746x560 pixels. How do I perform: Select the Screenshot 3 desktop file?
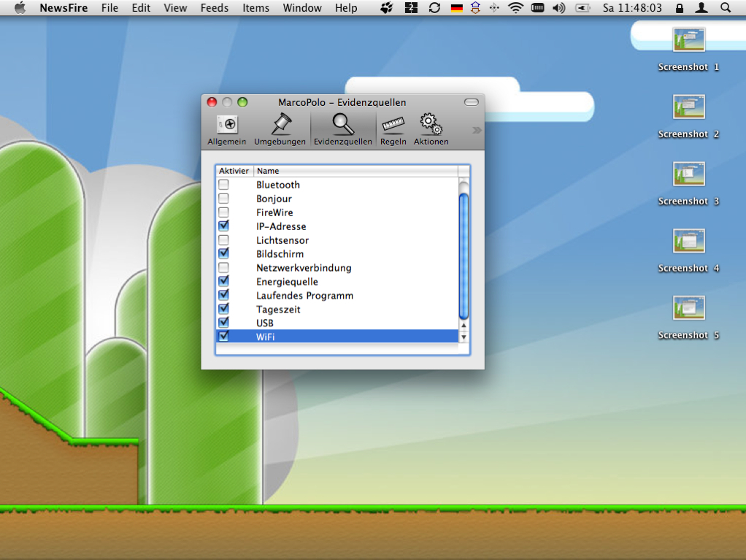pyautogui.click(x=688, y=183)
